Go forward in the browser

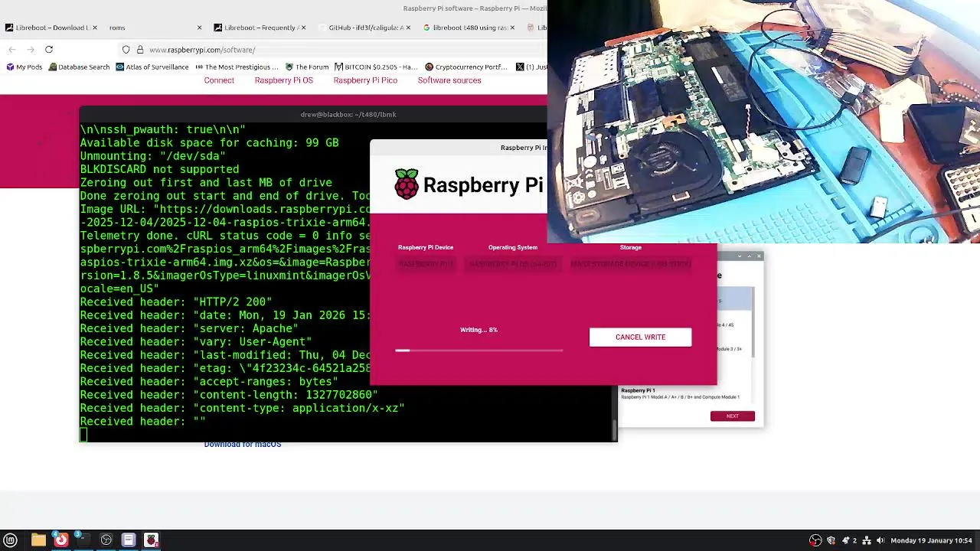[x=31, y=50]
